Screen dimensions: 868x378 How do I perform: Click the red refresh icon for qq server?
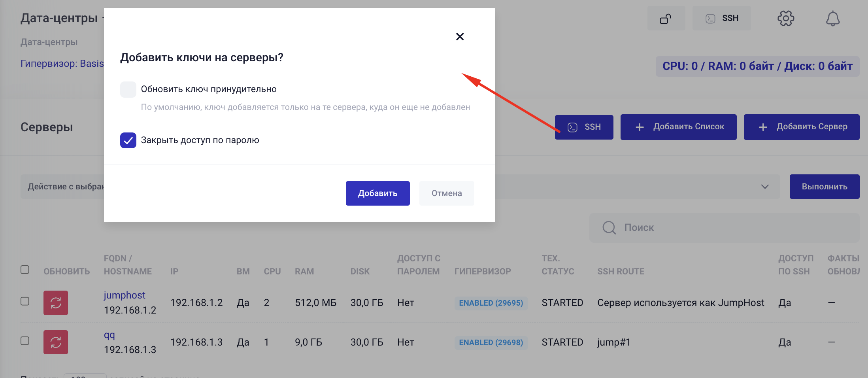pyautogui.click(x=55, y=342)
